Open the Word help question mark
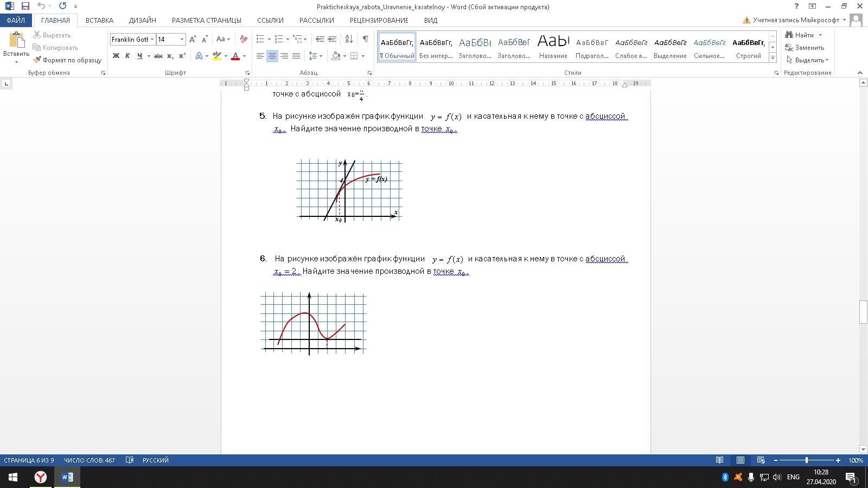The width and height of the screenshot is (868, 488). point(796,6)
